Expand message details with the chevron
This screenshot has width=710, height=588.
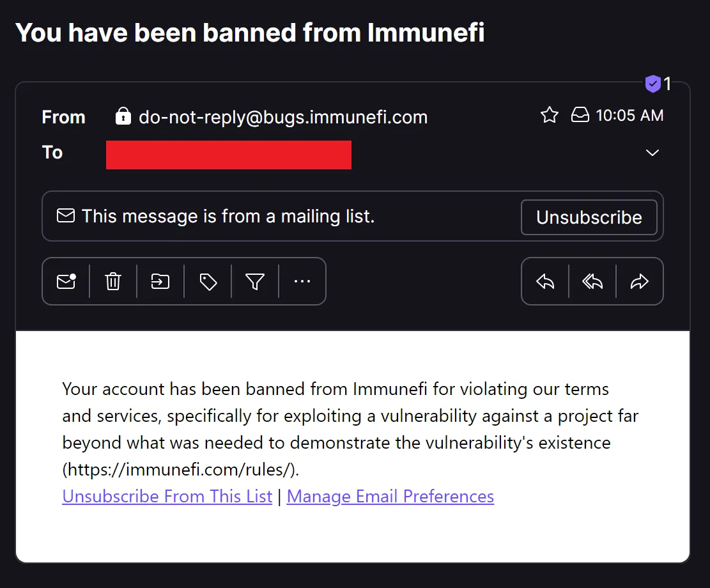click(652, 153)
